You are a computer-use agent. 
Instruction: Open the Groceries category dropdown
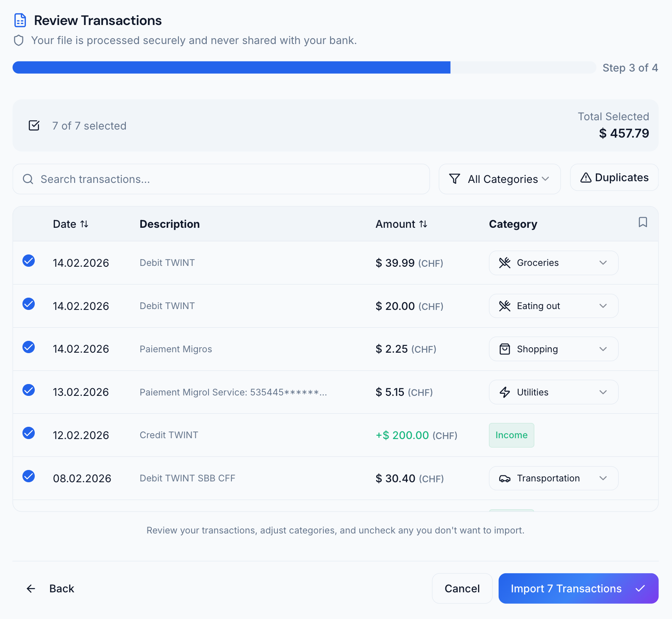click(x=553, y=263)
